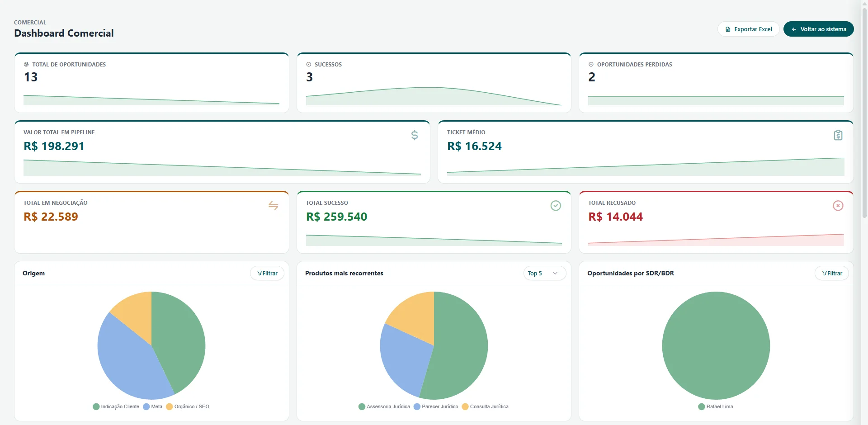This screenshot has width=868, height=425.
Task: Click the R$ 14.044 total recusado value
Action: tap(615, 217)
